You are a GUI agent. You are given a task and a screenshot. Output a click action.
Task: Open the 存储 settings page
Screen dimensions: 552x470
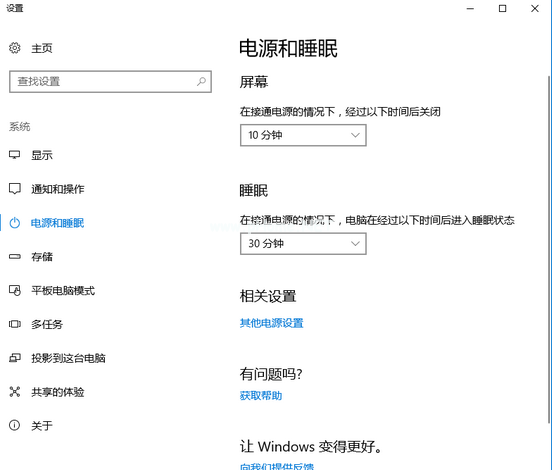[x=42, y=257]
